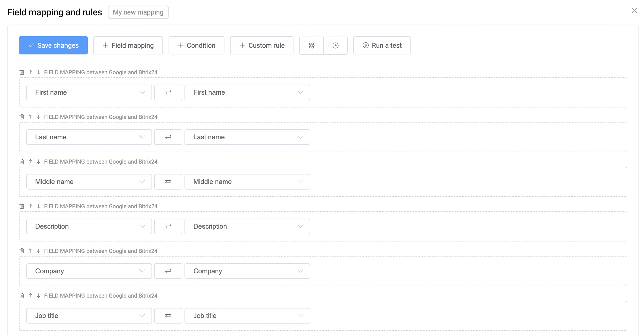Click the bidirectional sync icon for Job title
The height and width of the screenshot is (335, 644).
tap(168, 315)
